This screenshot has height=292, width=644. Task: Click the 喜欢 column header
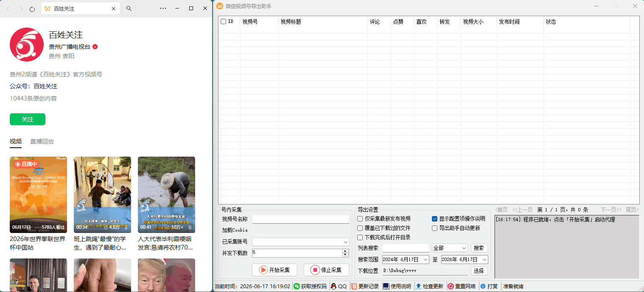pos(426,22)
